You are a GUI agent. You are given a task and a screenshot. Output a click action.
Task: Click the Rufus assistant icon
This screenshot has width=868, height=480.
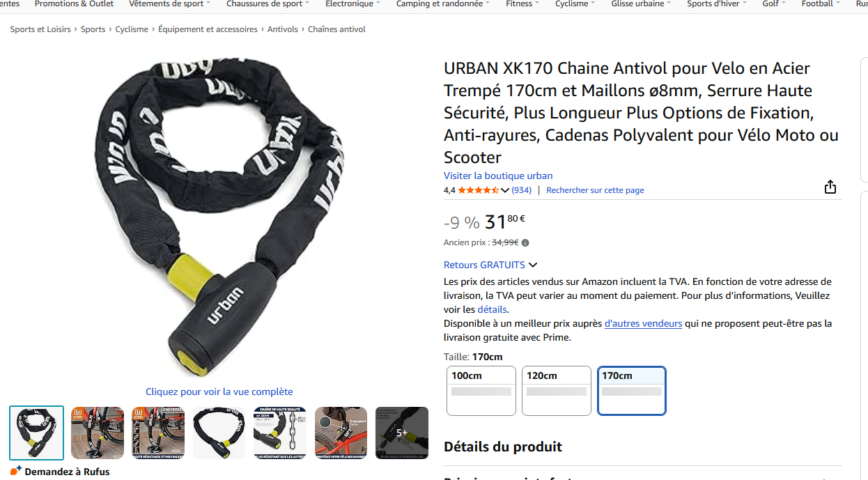click(16, 471)
